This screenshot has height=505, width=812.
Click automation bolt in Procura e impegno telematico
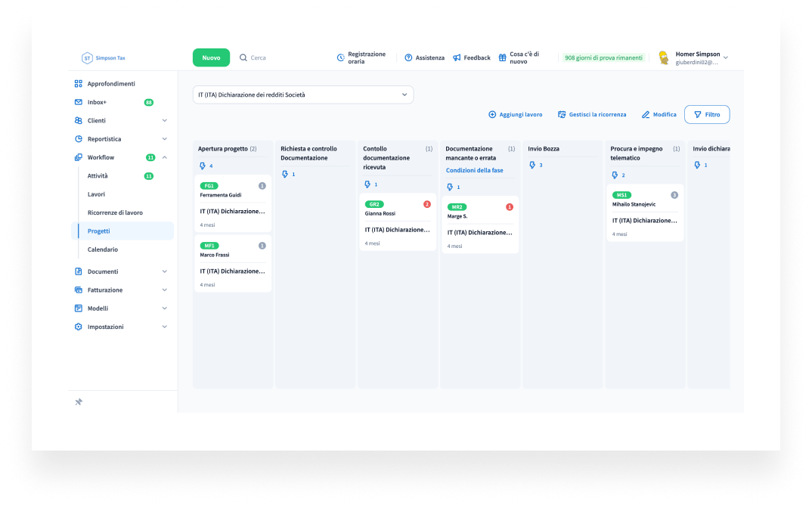pos(615,175)
